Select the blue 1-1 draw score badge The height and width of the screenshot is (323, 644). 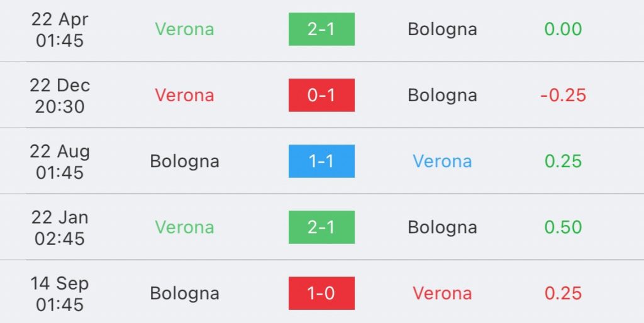(x=321, y=161)
